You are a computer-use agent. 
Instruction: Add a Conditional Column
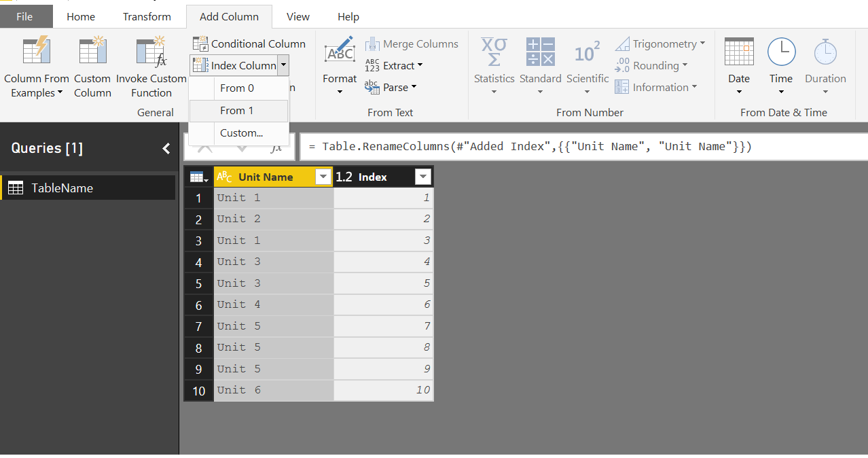[x=249, y=43]
